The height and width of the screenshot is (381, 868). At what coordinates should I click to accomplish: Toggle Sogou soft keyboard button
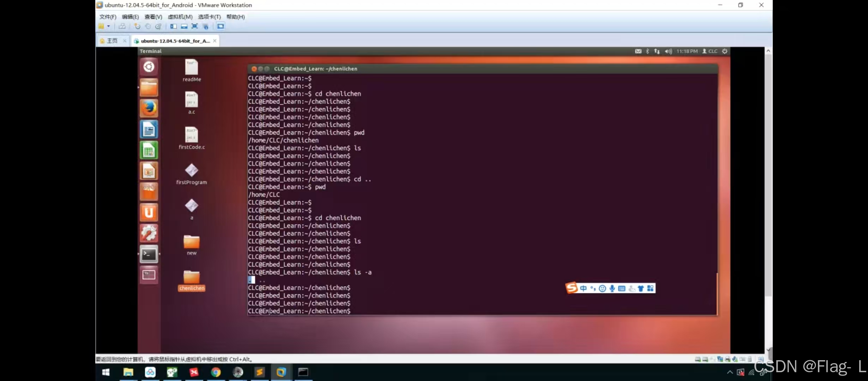[x=622, y=288]
